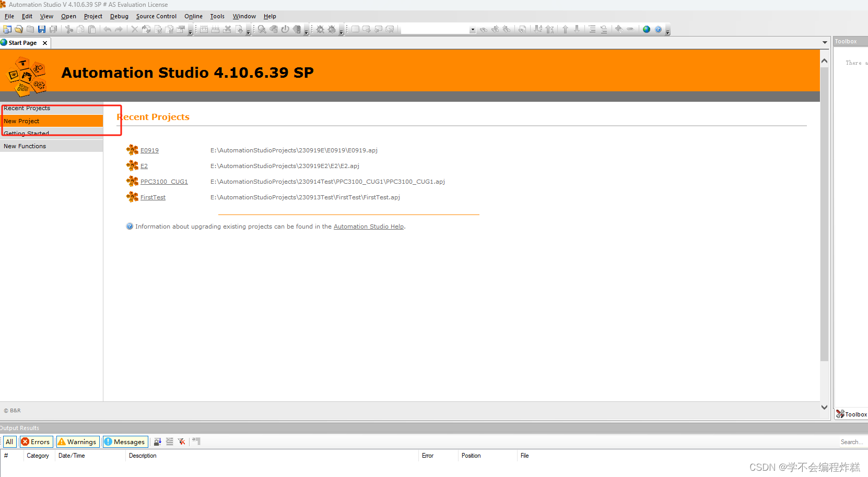The width and height of the screenshot is (868, 477).
Task: Select Recent Projects in sidebar
Action: [x=52, y=108]
